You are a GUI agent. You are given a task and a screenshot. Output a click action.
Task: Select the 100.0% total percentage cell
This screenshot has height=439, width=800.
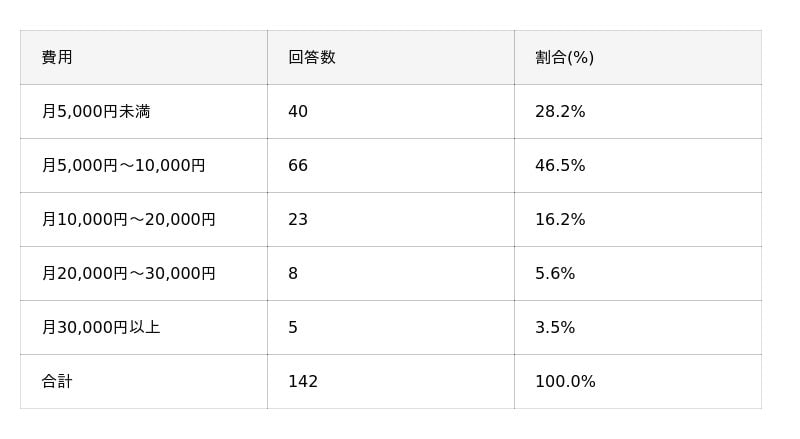pyautogui.click(x=565, y=381)
